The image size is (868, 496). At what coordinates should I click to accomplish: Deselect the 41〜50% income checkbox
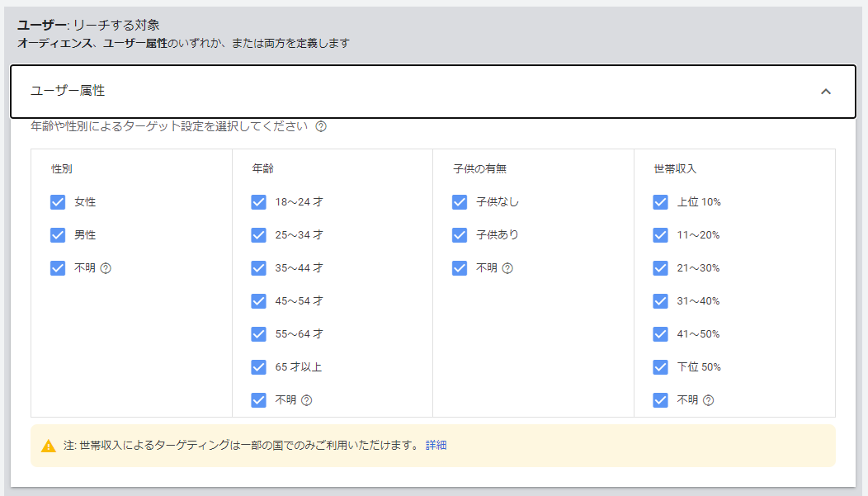[660, 334]
